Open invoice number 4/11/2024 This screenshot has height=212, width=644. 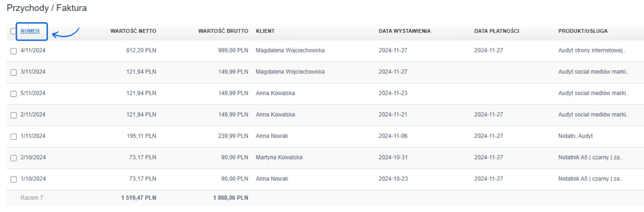coord(33,50)
